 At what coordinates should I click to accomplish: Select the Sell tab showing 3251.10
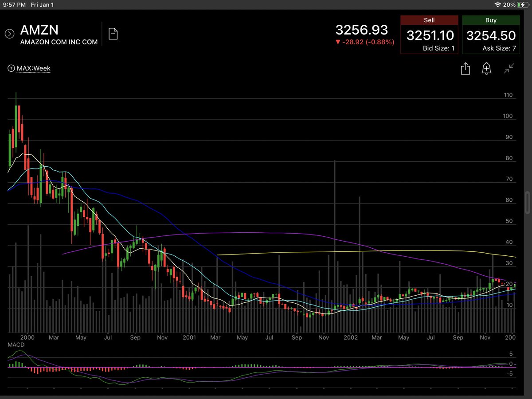point(429,20)
